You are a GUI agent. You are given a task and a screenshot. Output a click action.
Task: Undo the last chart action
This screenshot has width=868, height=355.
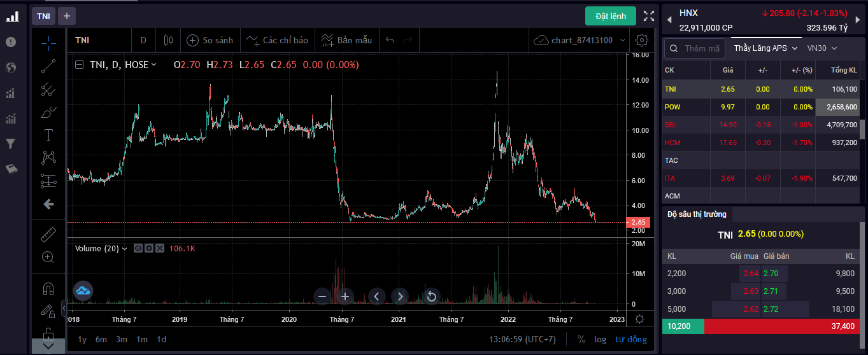pos(390,40)
